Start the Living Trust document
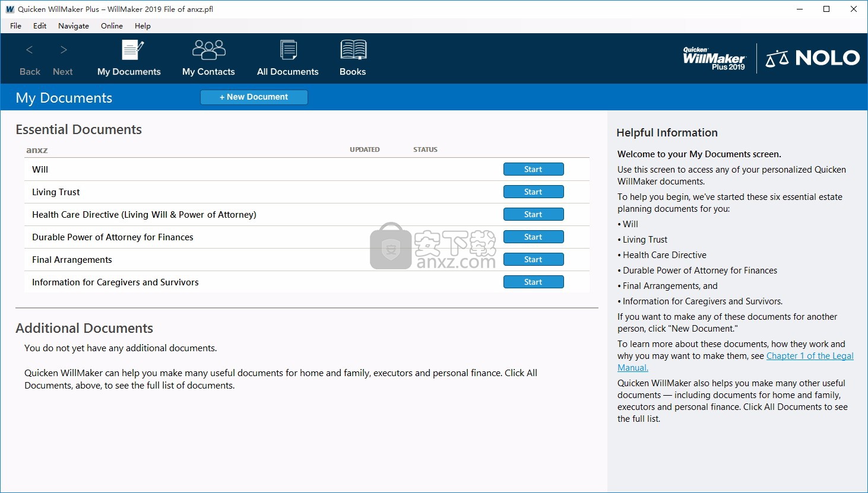The image size is (868, 493). click(533, 192)
